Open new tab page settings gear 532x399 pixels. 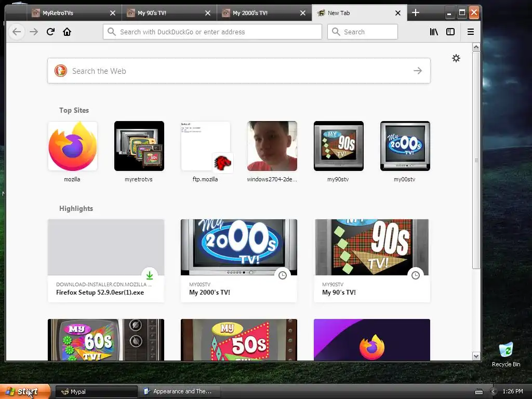pos(456,58)
